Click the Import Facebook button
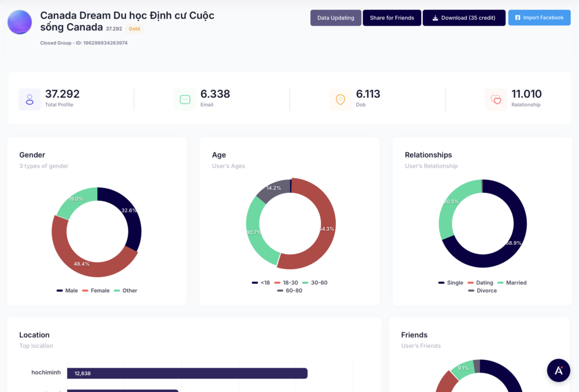Screen dimensions: 579x392 coord(539,18)
